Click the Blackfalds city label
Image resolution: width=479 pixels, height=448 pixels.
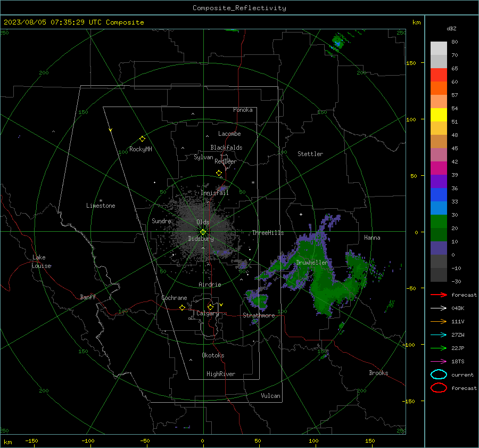226,148
